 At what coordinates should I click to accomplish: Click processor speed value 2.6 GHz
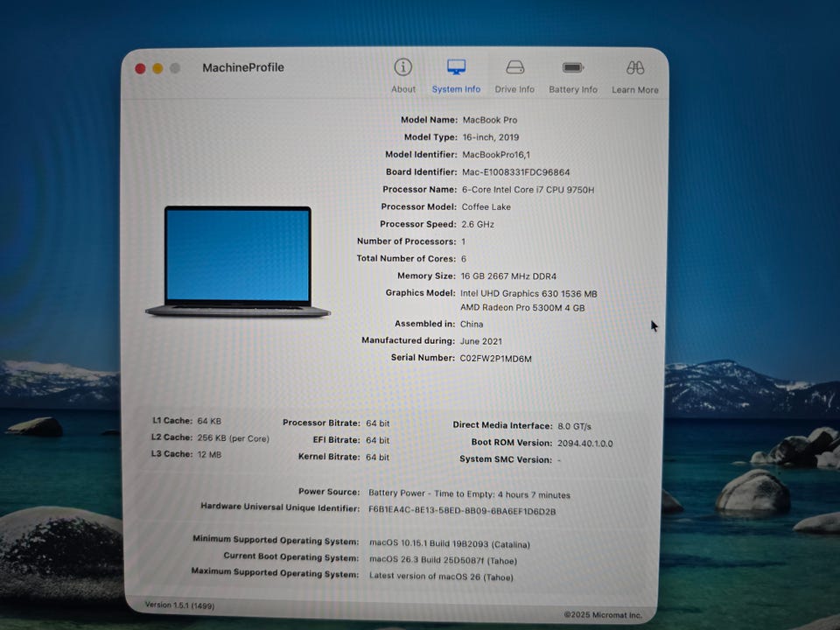click(478, 225)
